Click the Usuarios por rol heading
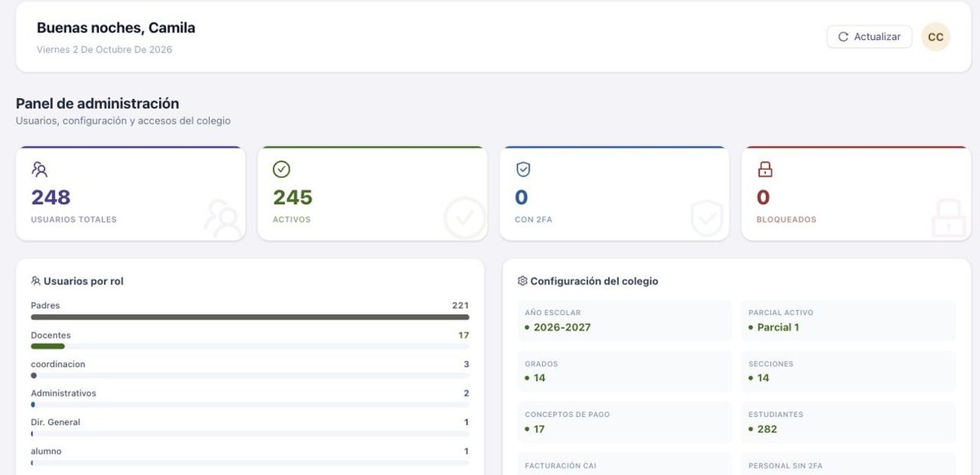The width and height of the screenshot is (980, 475). coord(83,281)
